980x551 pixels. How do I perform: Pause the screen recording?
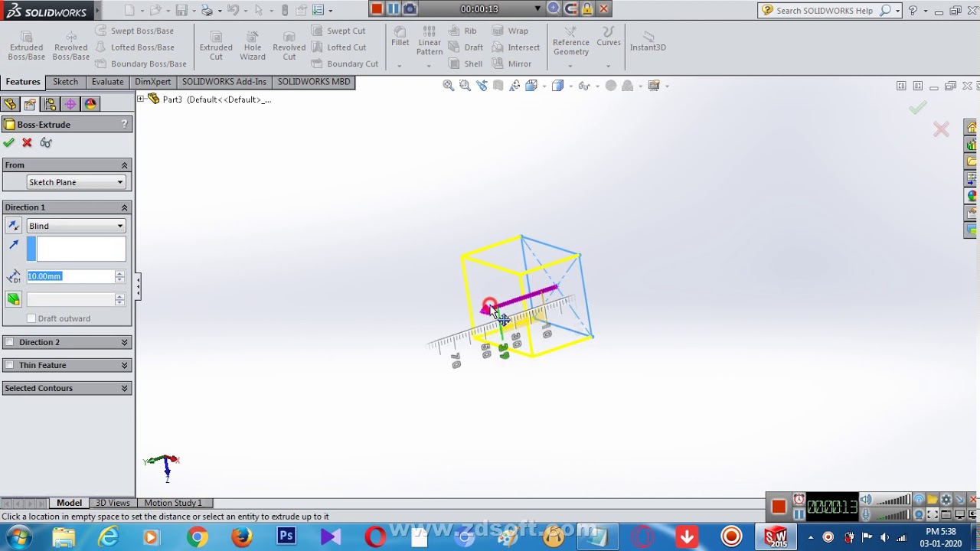[393, 9]
